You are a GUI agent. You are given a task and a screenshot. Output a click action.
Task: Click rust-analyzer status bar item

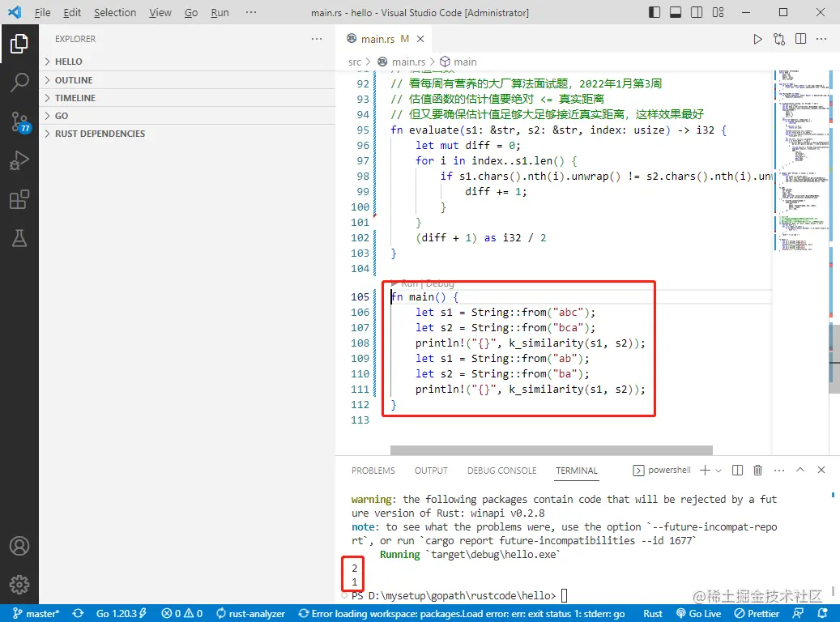point(251,613)
